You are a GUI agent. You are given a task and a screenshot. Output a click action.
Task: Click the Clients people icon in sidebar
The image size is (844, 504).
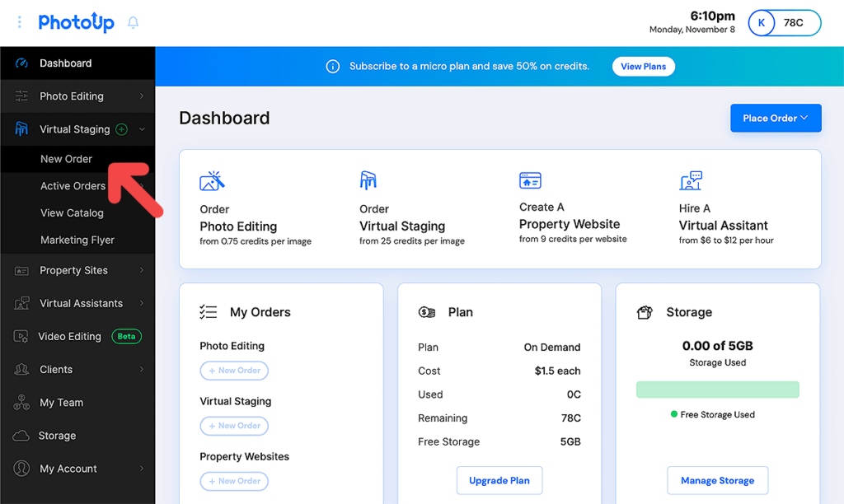[21, 370]
